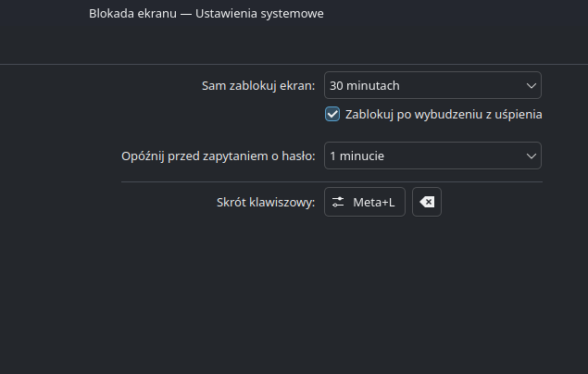
Task: Click the "Meta+L" text on the shortcut button
Action: [x=374, y=202]
